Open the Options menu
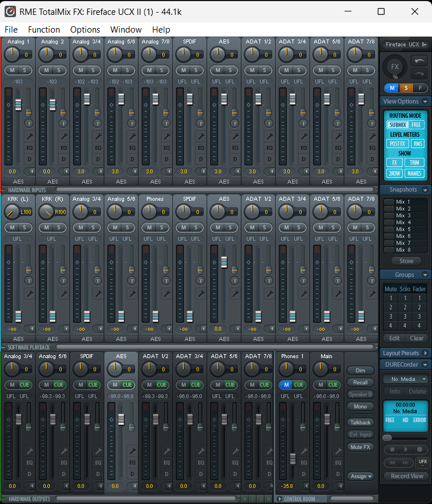Screen dimensions: 432x504 coord(85,30)
